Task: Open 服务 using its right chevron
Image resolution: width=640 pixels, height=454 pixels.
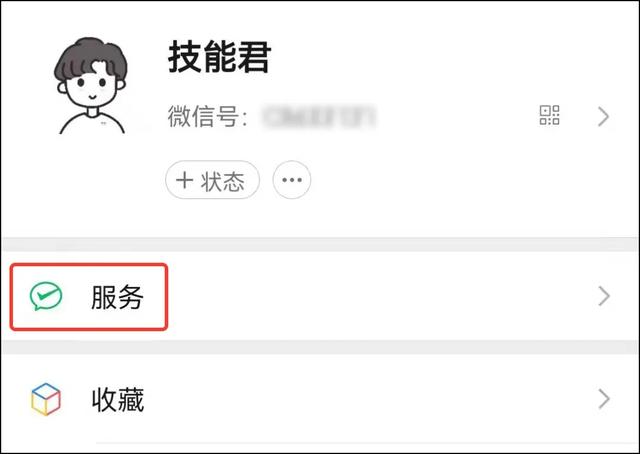Action: (x=604, y=296)
